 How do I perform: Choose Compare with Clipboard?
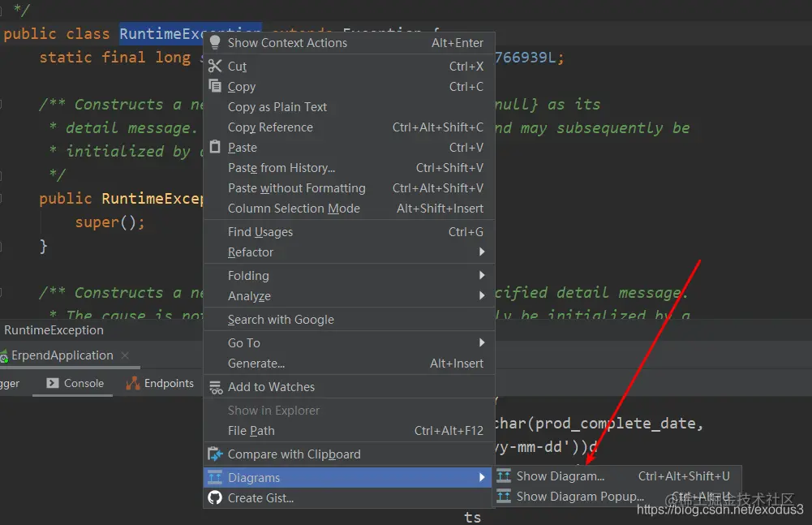click(x=350, y=454)
